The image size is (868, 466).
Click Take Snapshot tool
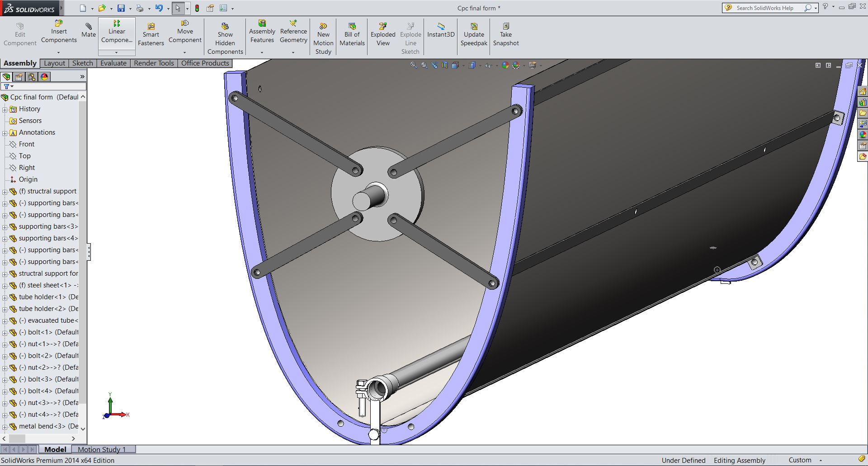tap(506, 34)
